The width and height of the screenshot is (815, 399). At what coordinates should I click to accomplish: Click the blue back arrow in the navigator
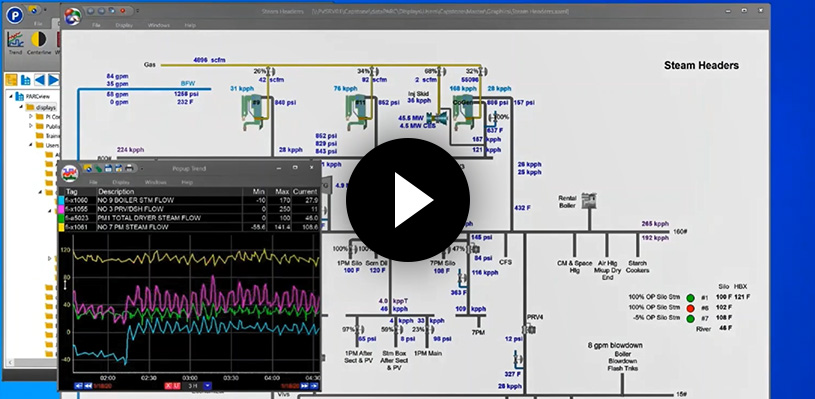click(40, 79)
